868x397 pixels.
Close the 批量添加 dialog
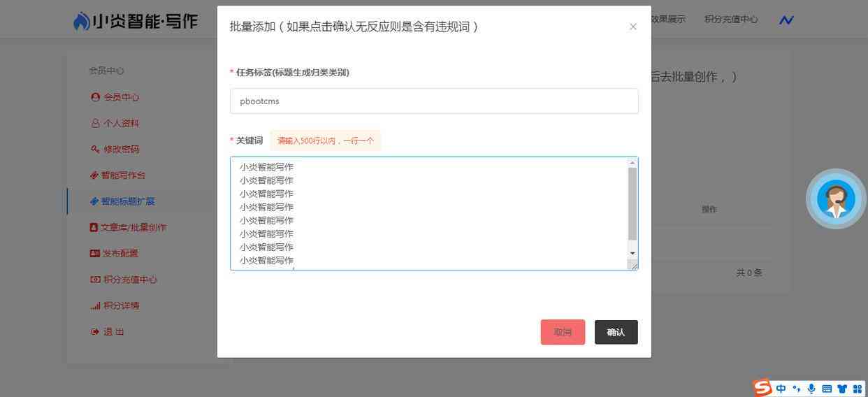[x=633, y=27]
